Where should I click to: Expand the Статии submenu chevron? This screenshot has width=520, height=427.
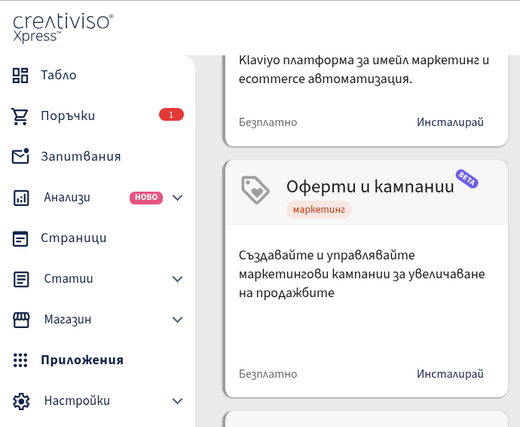[177, 279]
